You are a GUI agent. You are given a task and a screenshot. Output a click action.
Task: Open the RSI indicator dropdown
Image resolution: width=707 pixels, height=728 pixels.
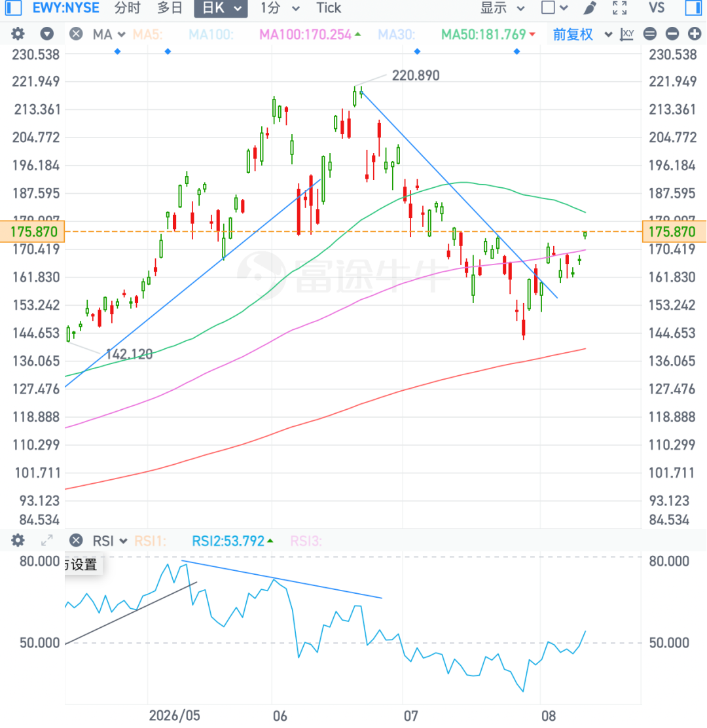point(110,541)
